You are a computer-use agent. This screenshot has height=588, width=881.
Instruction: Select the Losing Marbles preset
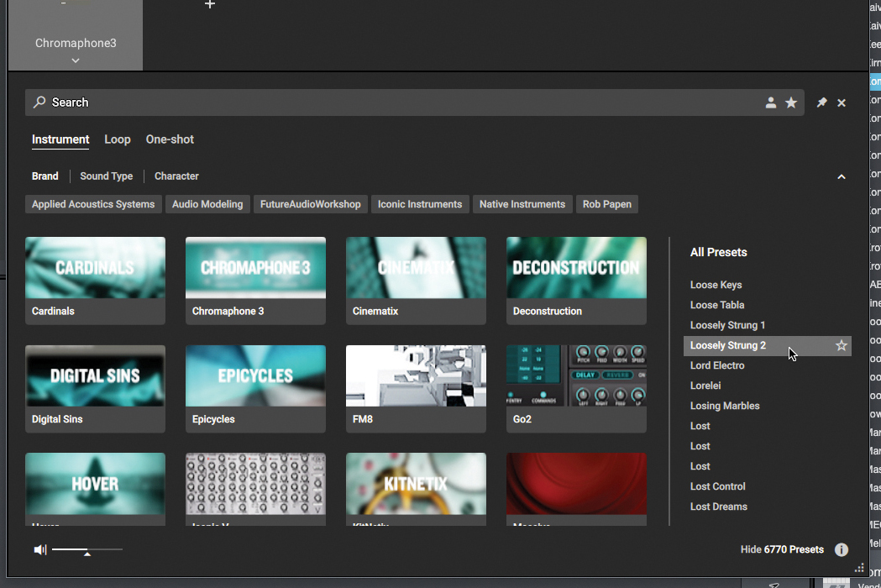(x=724, y=406)
